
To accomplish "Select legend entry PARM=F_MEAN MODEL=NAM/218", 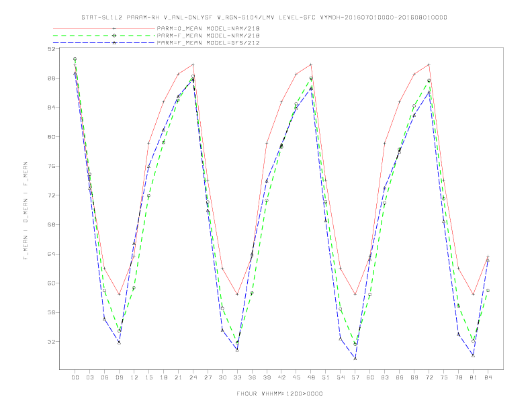I will tap(208, 36).
